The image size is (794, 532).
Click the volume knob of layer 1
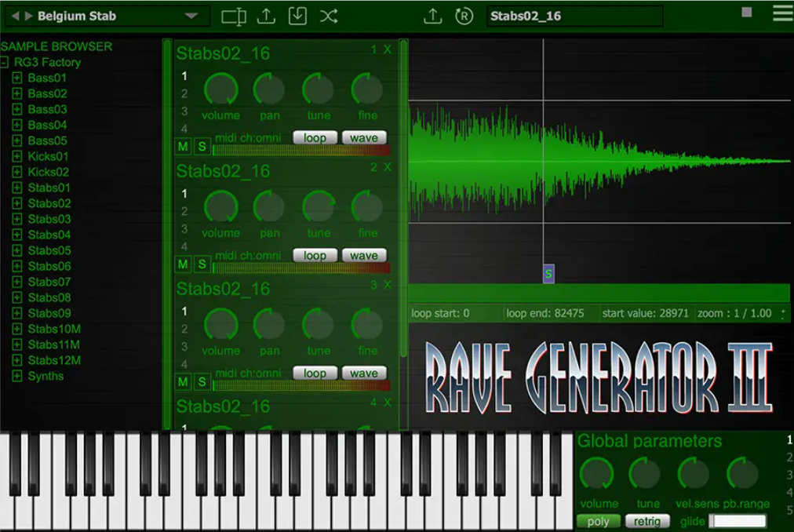(220, 89)
